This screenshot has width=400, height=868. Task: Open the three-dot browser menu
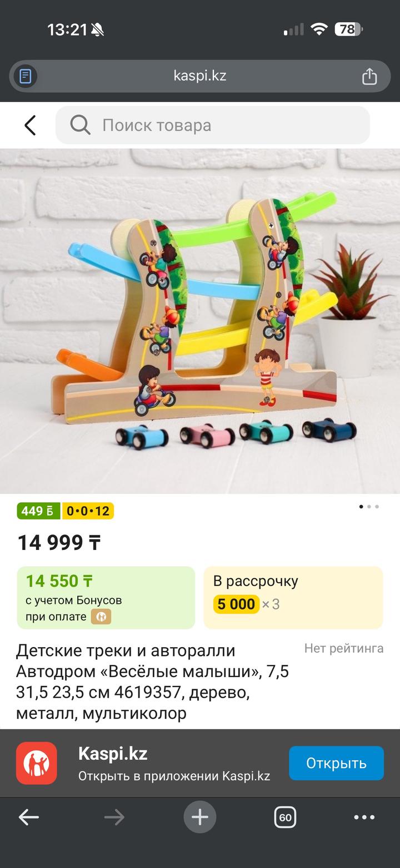364,817
